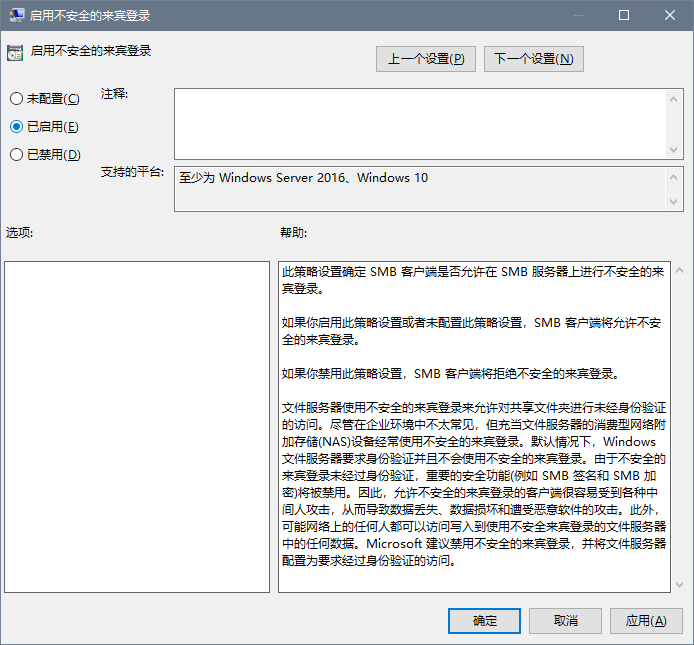
Task: Go to 下一个设置 (Next Setting)
Action: click(533, 59)
